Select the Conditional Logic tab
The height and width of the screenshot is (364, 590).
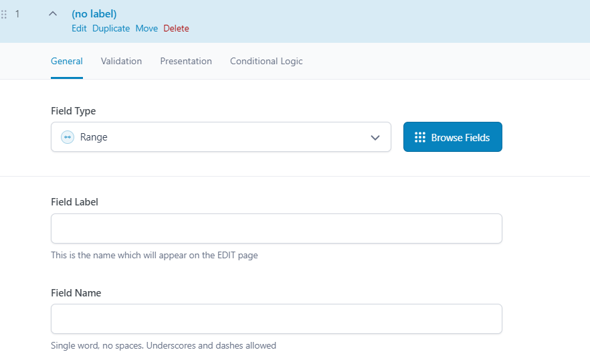[x=266, y=61]
